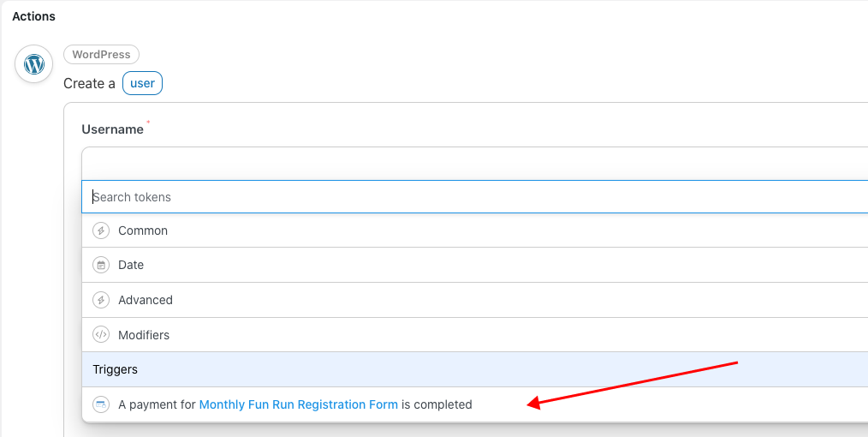Click the payment trigger's card icon
The image size is (868, 437).
click(x=101, y=404)
